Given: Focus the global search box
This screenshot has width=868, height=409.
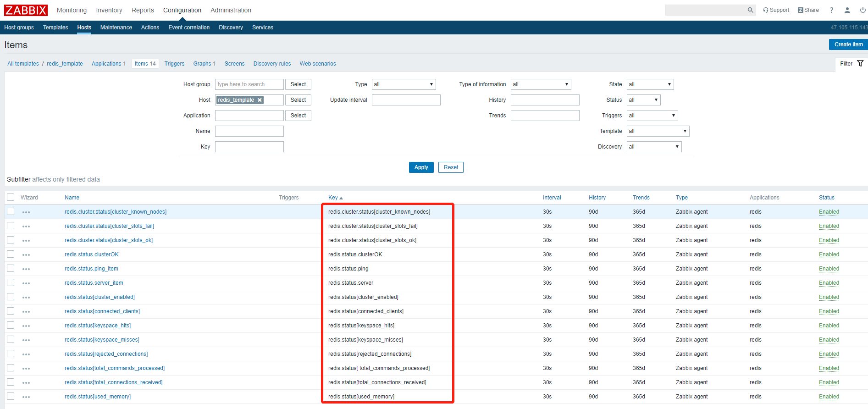Looking at the screenshot, I should pyautogui.click(x=705, y=10).
